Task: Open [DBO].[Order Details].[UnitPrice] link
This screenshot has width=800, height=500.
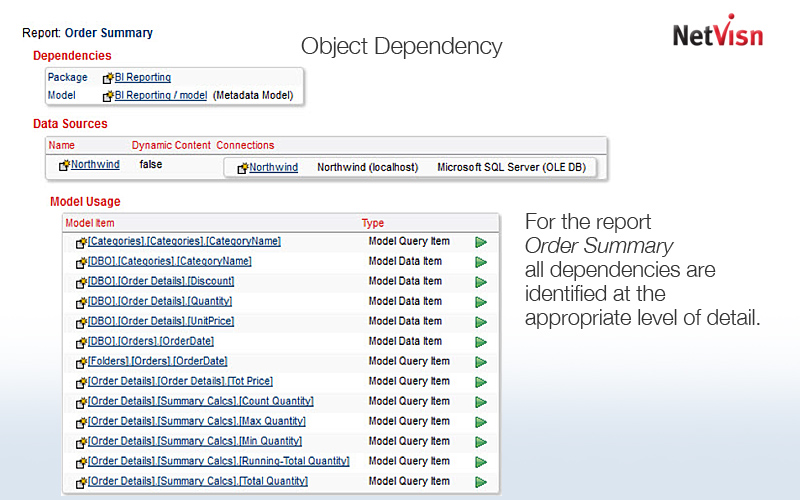Action: click(x=161, y=321)
